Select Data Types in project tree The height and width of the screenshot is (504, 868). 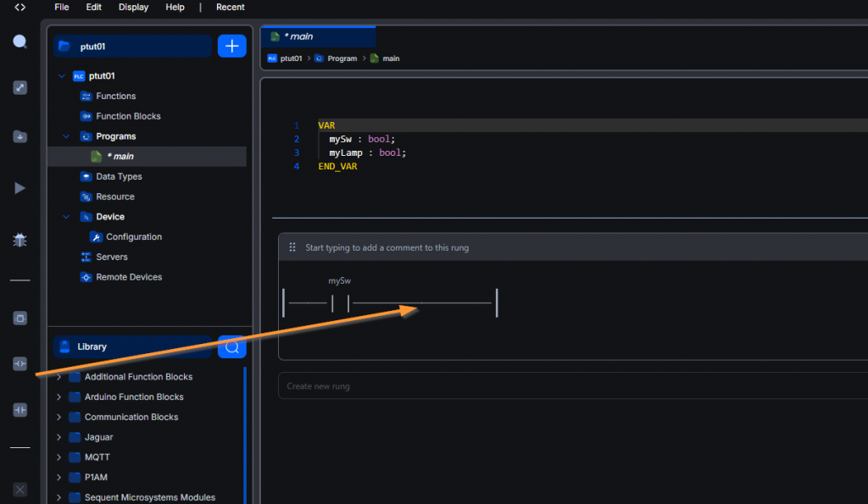point(119,177)
